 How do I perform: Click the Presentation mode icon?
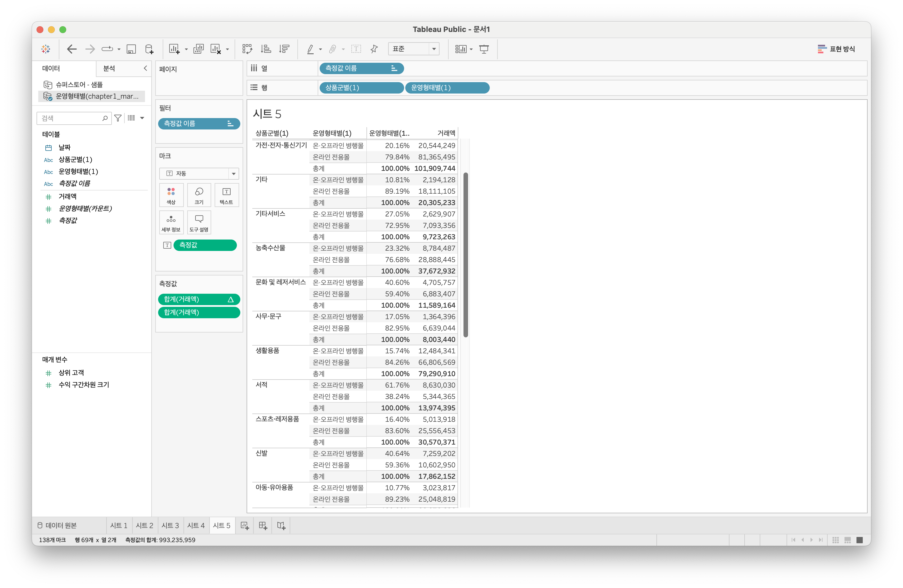pyautogui.click(x=484, y=49)
